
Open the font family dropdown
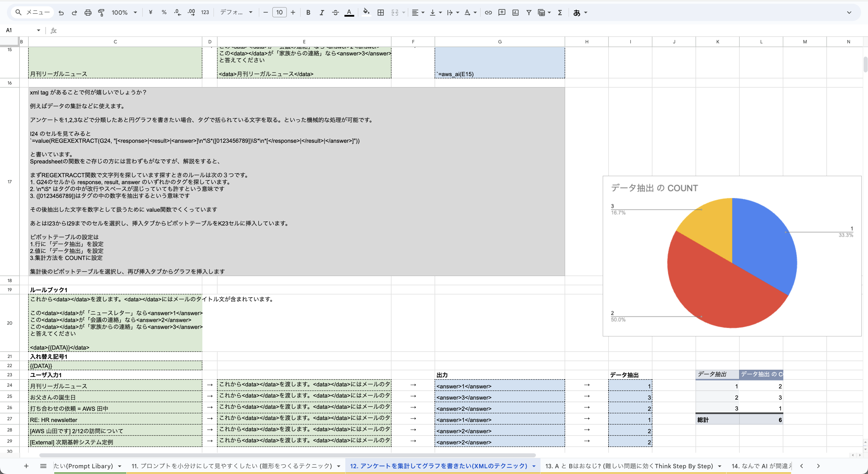(236, 12)
